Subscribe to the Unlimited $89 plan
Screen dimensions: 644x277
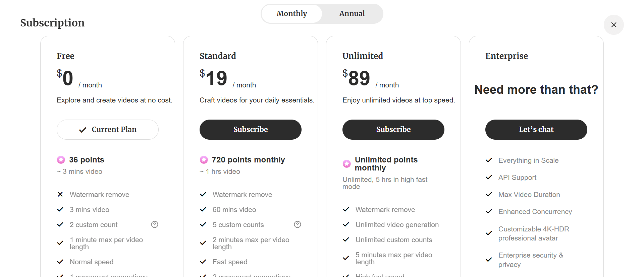coord(393,130)
